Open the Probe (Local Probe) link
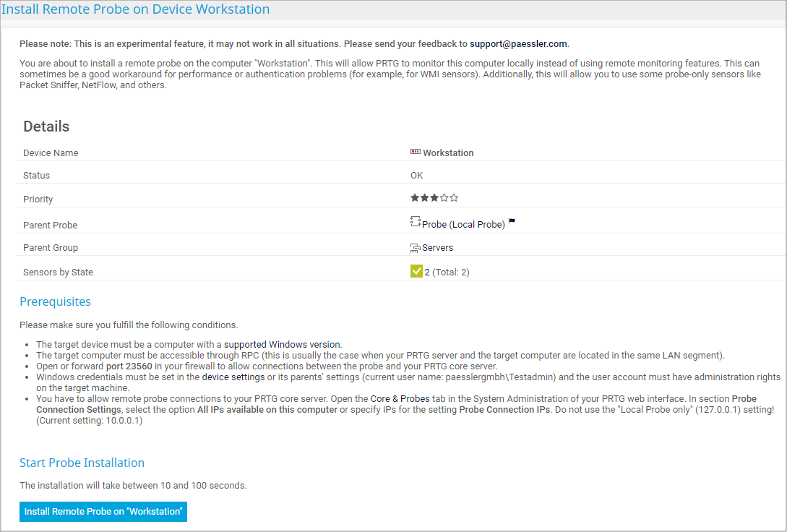This screenshot has height=532, width=787. (x=463, y=225)
